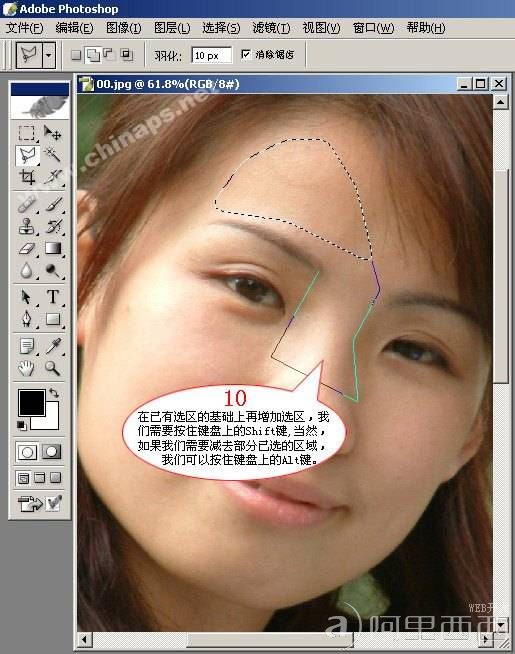This screenshot has height=654, width=515.
Task: Select the Clone Stamp tool
Action: tap(27, 226)
